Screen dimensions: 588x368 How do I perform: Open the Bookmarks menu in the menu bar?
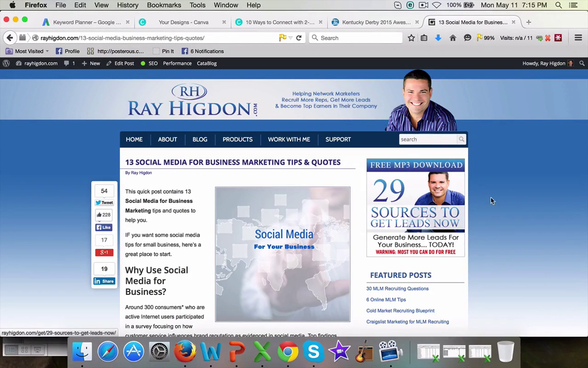coord(164,5)
